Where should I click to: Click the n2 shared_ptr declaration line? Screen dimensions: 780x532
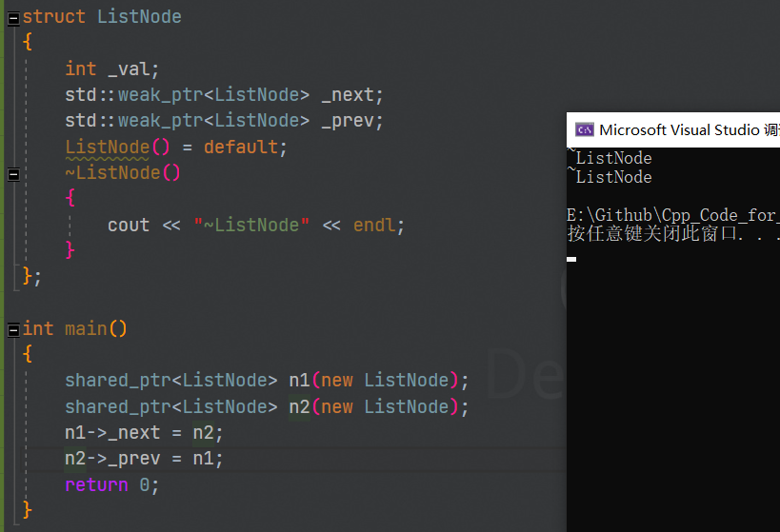pyautogui.click(x=267, y=406)
